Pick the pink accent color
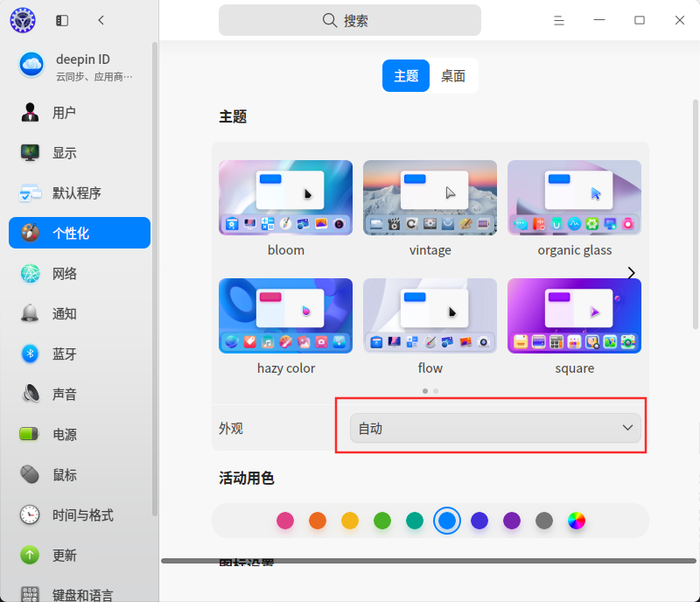The image size is (700, 602). click(x=285, y=521)
